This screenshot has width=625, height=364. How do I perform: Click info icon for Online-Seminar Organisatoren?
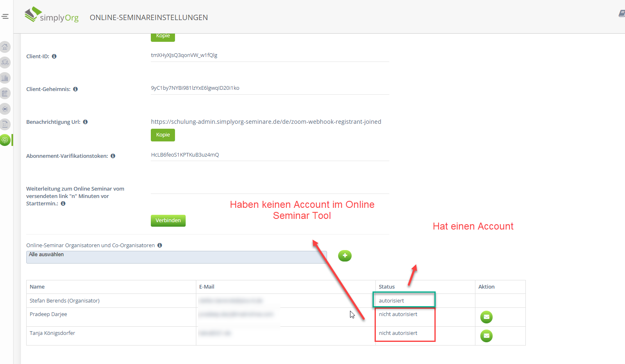(160, 246)
